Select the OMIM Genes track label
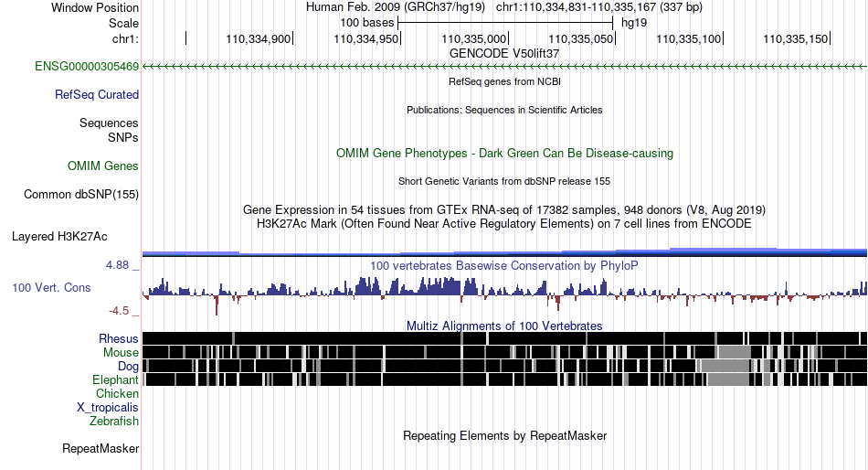868x470 pixels. 103,166
